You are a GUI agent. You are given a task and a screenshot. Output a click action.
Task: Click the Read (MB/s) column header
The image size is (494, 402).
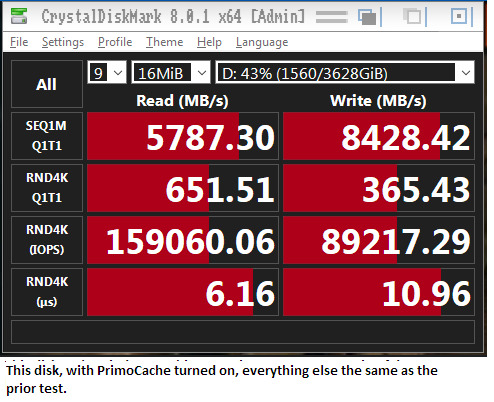[x=182, y=100]
